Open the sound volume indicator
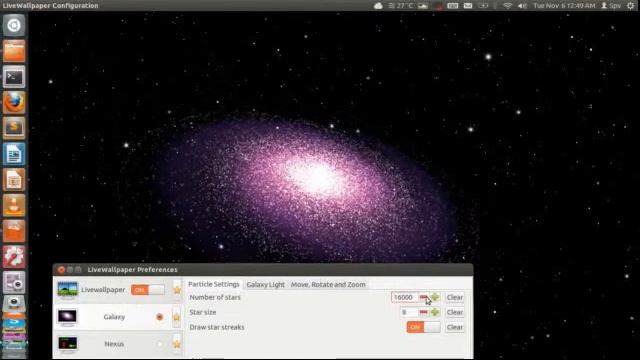 pyautogui.click(x=522, y=6)
